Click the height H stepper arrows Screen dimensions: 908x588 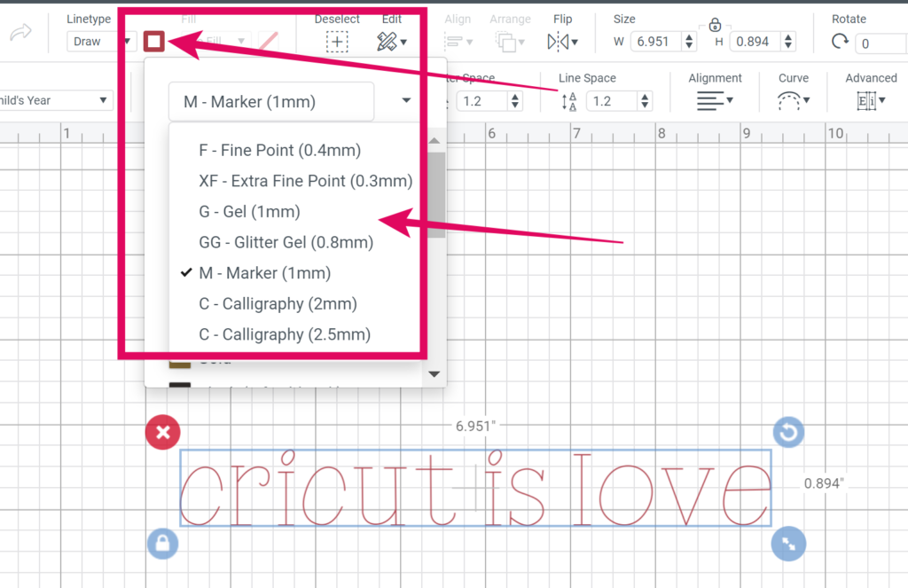tap(788, 42)
